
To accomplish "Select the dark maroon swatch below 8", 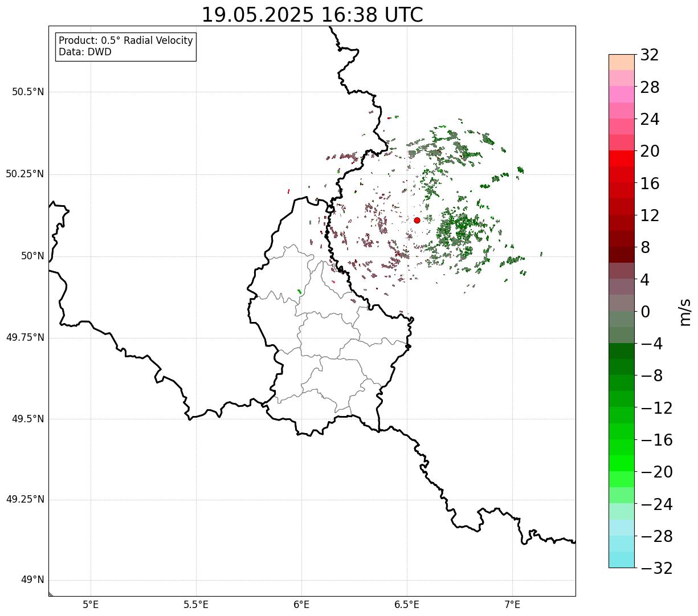I will pyautogui.click(x=622, y=255).
